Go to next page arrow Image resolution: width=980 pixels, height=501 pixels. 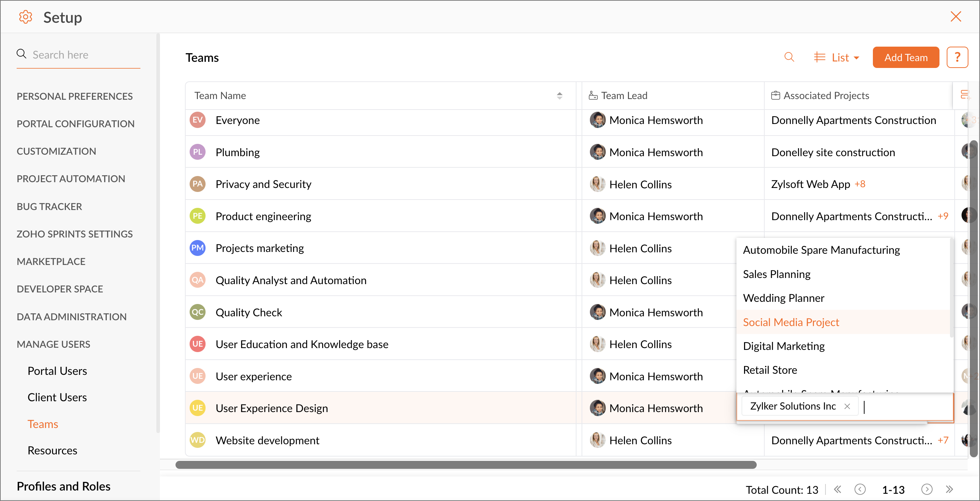[x=926, y=489]
